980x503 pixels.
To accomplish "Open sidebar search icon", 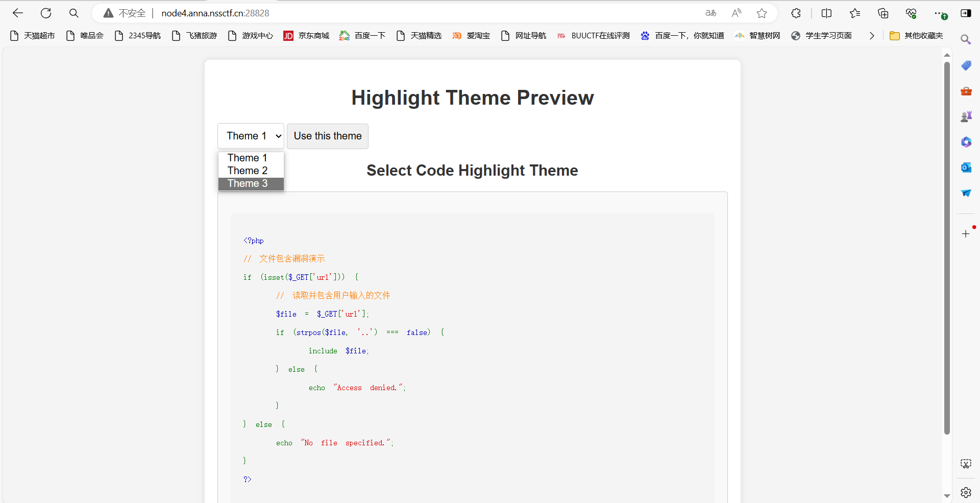I will coord(966,39).
